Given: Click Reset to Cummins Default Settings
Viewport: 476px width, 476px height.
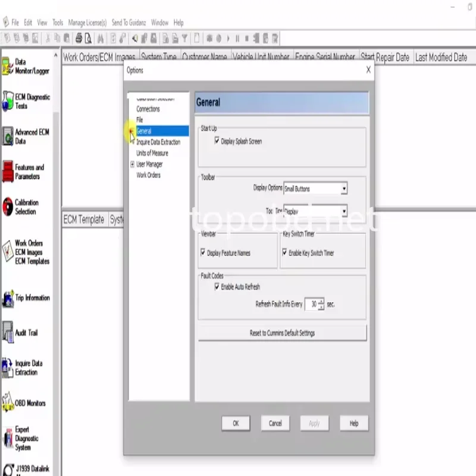Looking at the screenshot, I should [x=281, y=333].
